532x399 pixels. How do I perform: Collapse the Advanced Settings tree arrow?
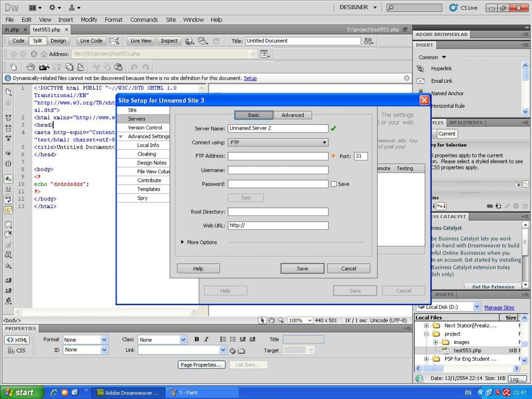pyautogui.click(x=121, y=136)
